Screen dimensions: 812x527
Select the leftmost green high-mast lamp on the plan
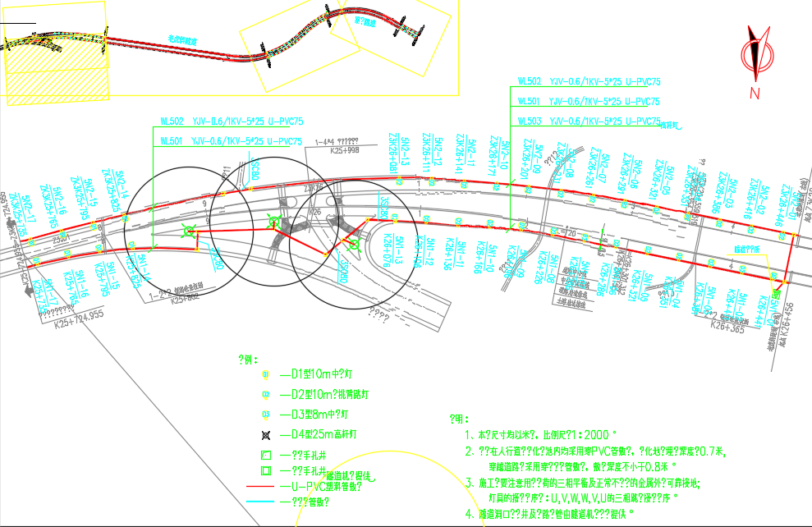(189, 232)
